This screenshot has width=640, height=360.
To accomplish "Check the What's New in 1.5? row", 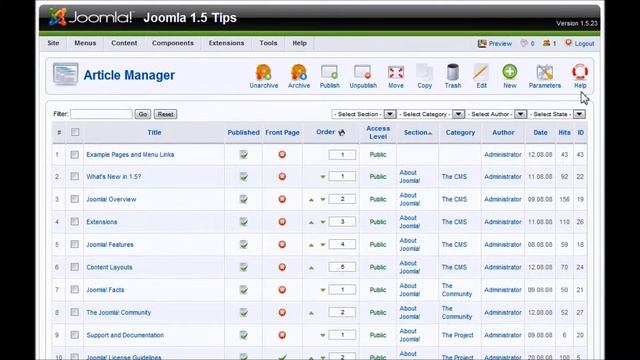I will (x=74, y=176).
